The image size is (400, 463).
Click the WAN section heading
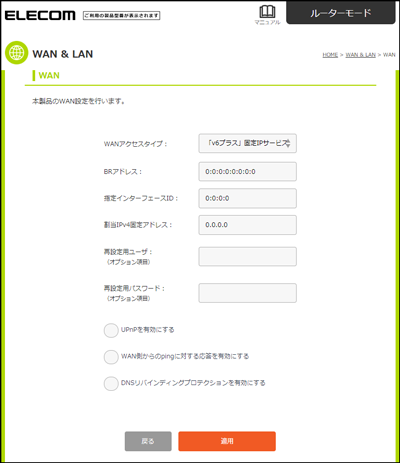pos(49,75)
